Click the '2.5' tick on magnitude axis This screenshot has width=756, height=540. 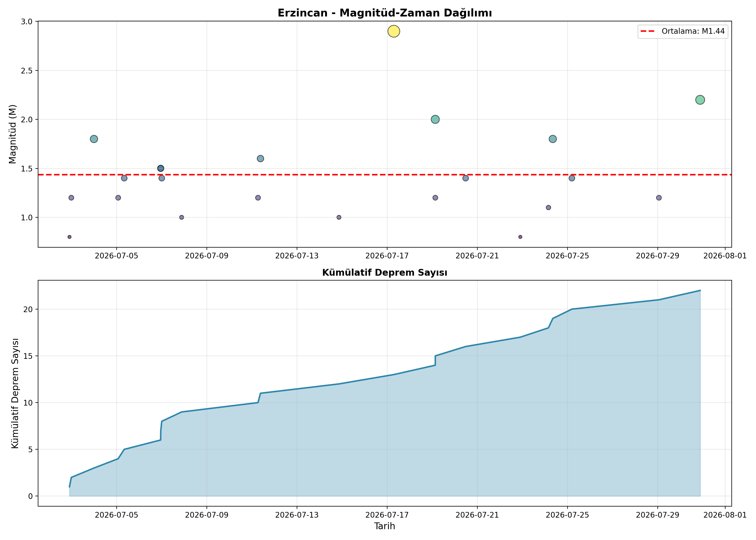pyautogui.click(x=27, y=70)
